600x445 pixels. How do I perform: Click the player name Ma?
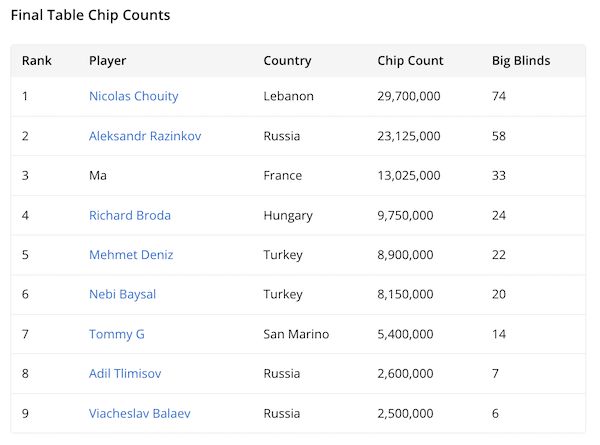[x=98, y=176]
